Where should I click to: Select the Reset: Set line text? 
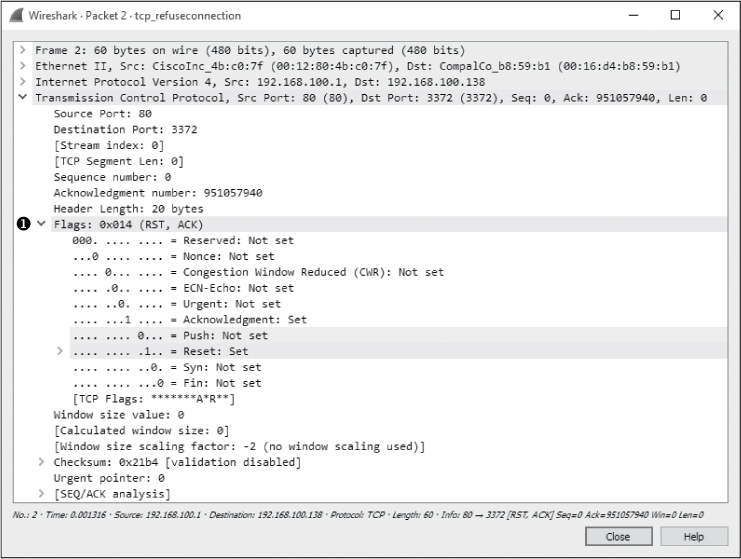tap(160, 351)
